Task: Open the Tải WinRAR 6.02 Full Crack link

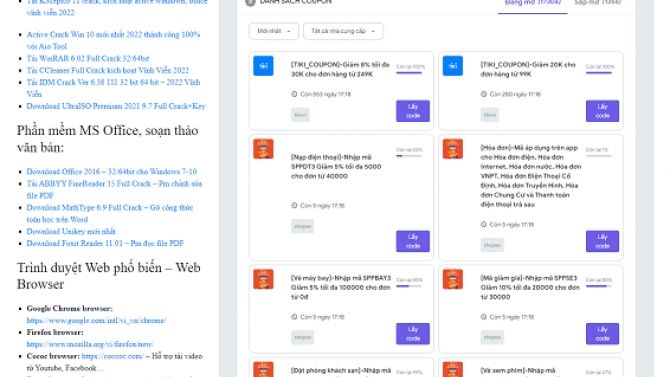Action: (88, 58)
